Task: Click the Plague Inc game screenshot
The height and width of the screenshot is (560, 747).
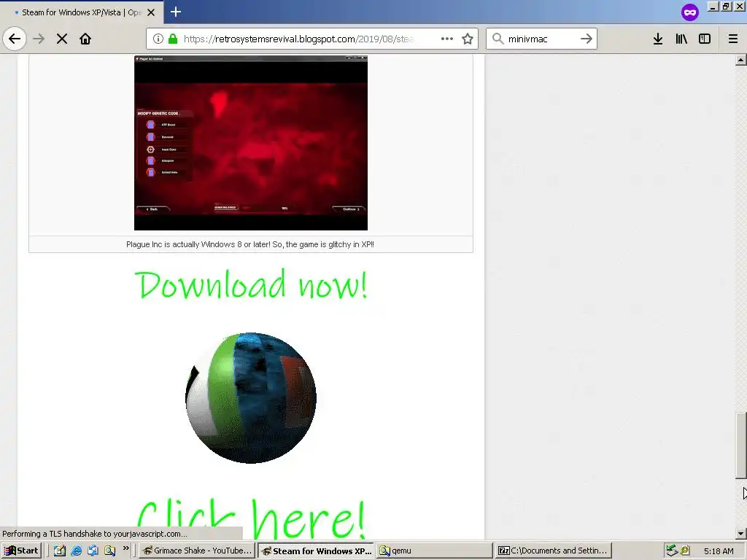Action: [x=251, y=143]
